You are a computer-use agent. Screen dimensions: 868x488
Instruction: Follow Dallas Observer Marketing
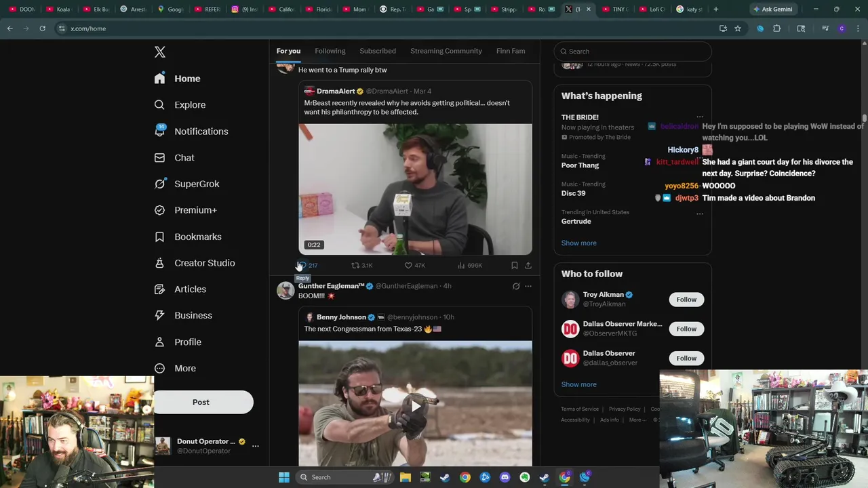point(686,329)
